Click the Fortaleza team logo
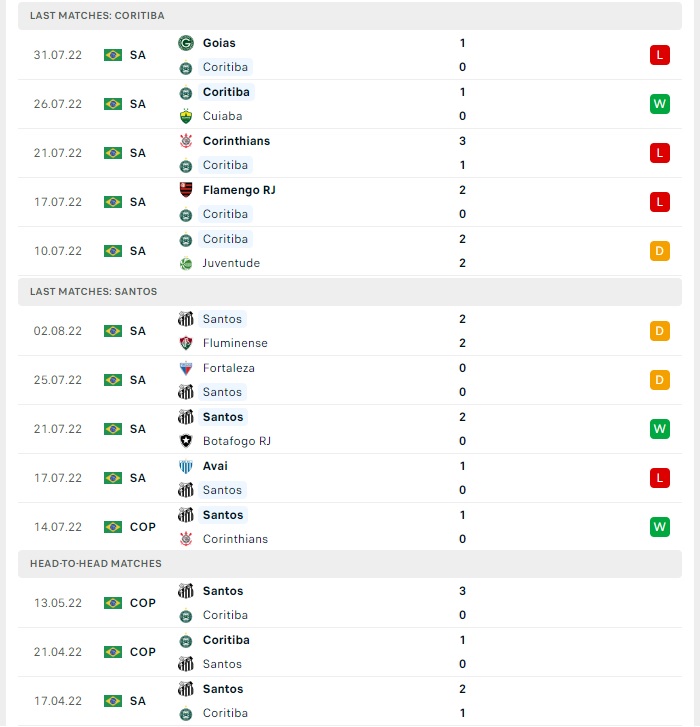 pos(186,368)
